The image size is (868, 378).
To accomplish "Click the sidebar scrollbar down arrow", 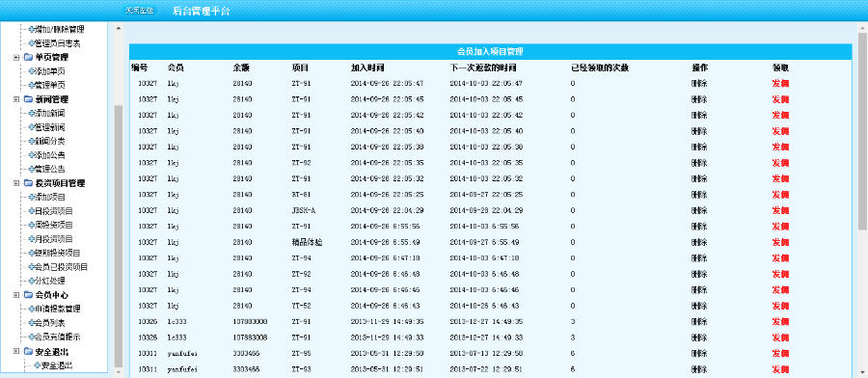I will [x=118, y=372].
